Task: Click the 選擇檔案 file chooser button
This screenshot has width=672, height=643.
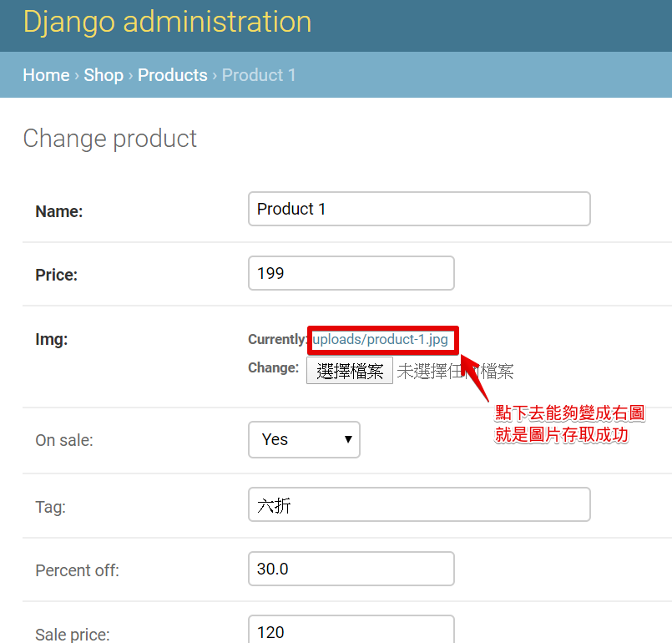Action: point(350,371)
